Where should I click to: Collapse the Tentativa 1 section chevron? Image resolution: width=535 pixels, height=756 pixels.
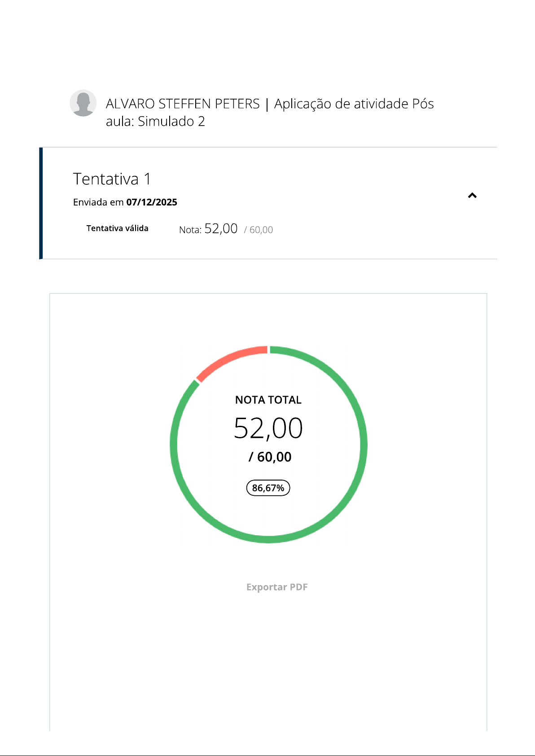click(472, 196)
